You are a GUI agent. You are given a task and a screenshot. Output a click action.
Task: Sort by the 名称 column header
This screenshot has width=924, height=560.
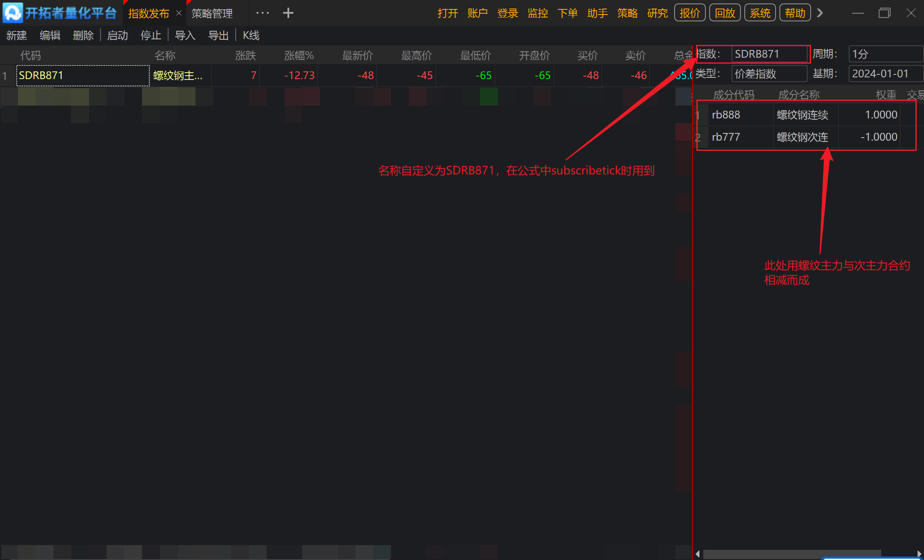coord(165,56)
